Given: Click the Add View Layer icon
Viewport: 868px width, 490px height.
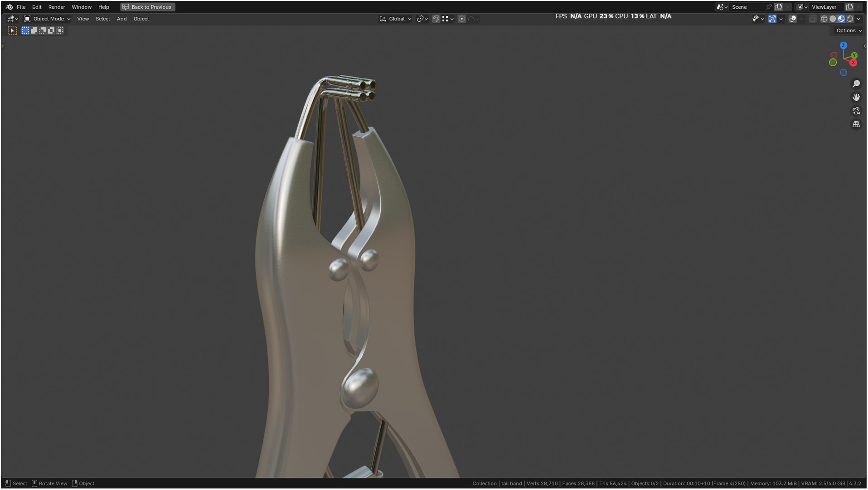Looking at the screenshot, I should pos(849,7).
